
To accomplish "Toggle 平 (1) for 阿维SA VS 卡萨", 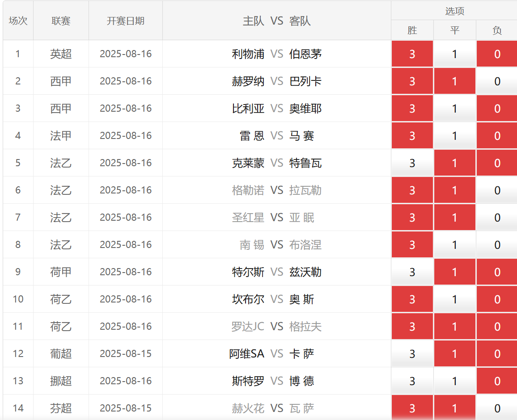I will (455, 354).
